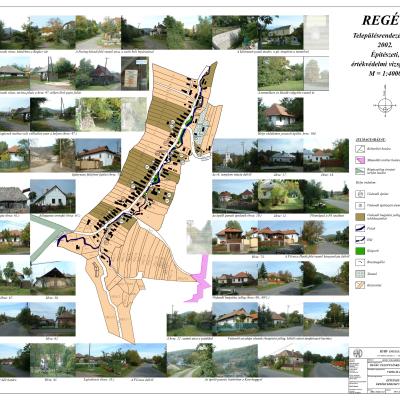Click the title block table at bottom right

375,370
